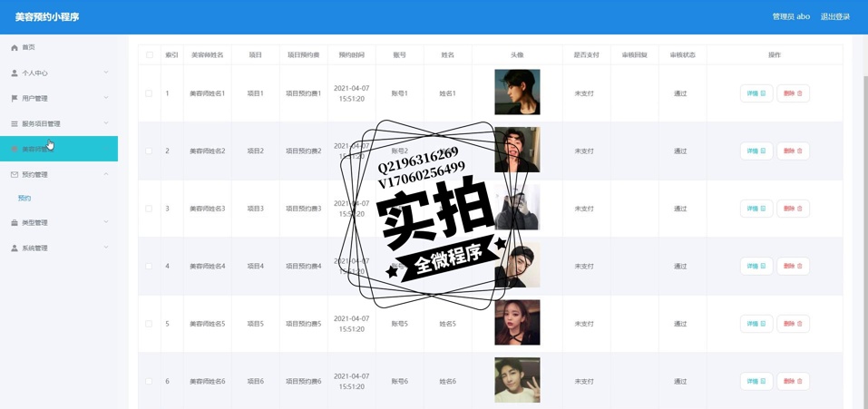
Task: Expand the 个人中心 chevron
Action: click(106, 73)
